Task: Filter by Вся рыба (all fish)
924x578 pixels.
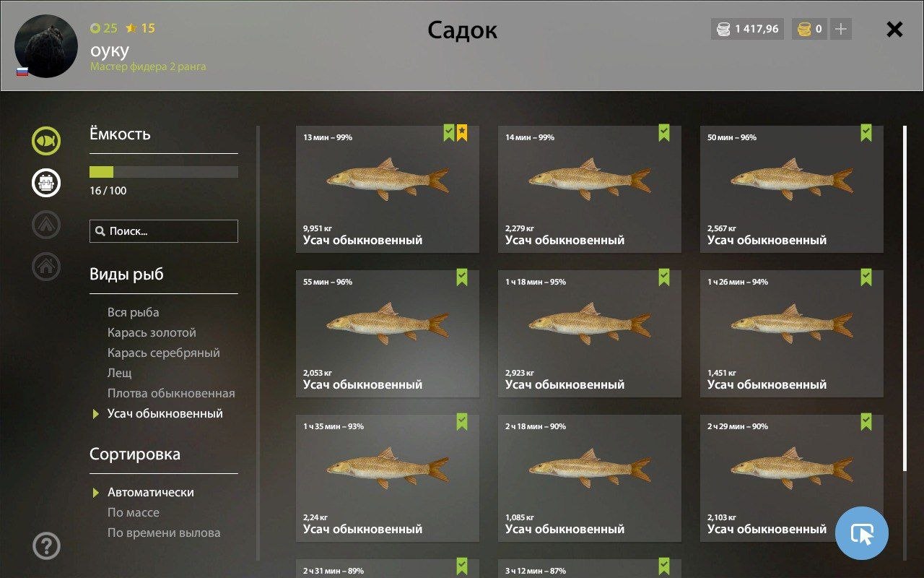Action: [x=134, y=312]
